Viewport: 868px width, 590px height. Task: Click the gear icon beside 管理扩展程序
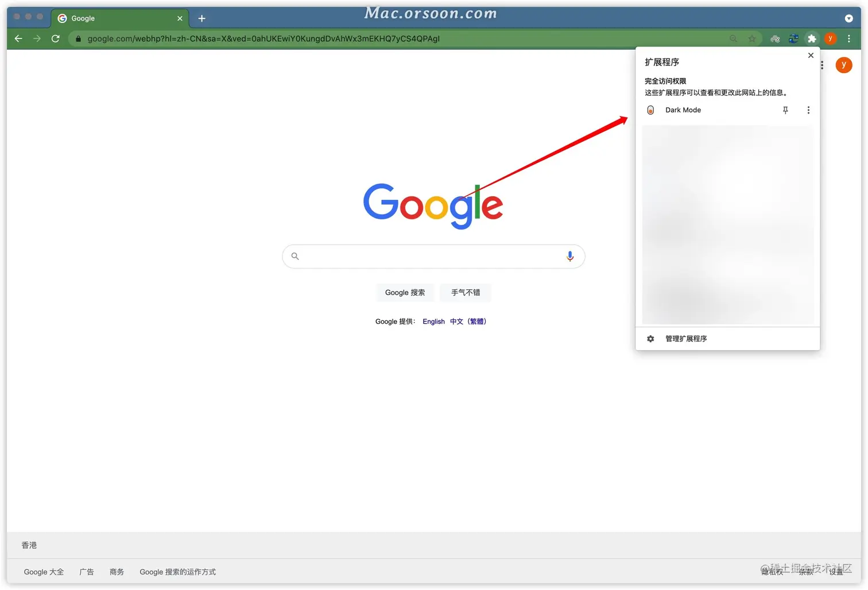pos(650,339)
